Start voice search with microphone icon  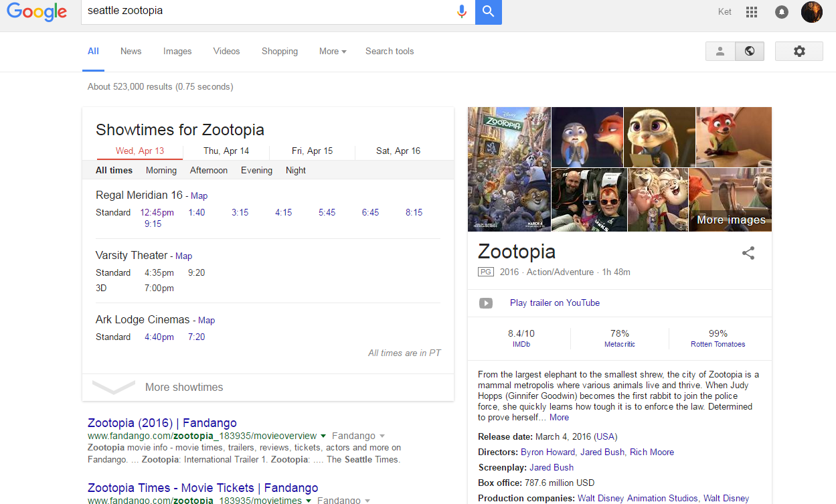point(461,11)
